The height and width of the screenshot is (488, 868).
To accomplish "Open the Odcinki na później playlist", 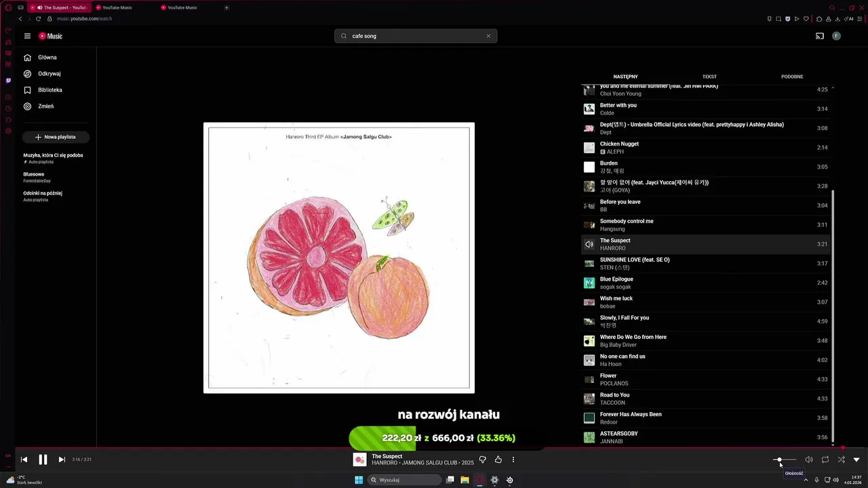I will pyautogui.click(x=43, y=196).
